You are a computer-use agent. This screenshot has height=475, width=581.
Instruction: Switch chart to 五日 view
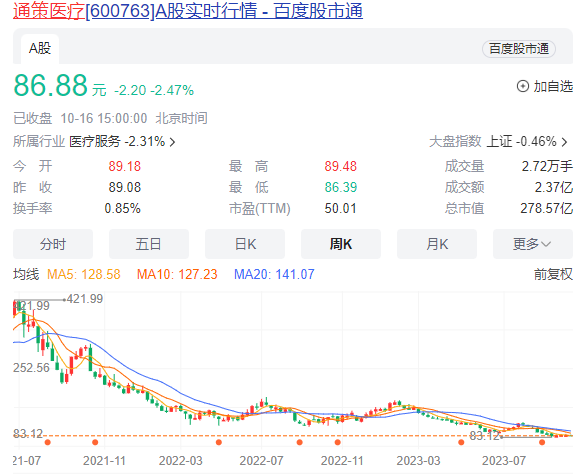point(149,244)
